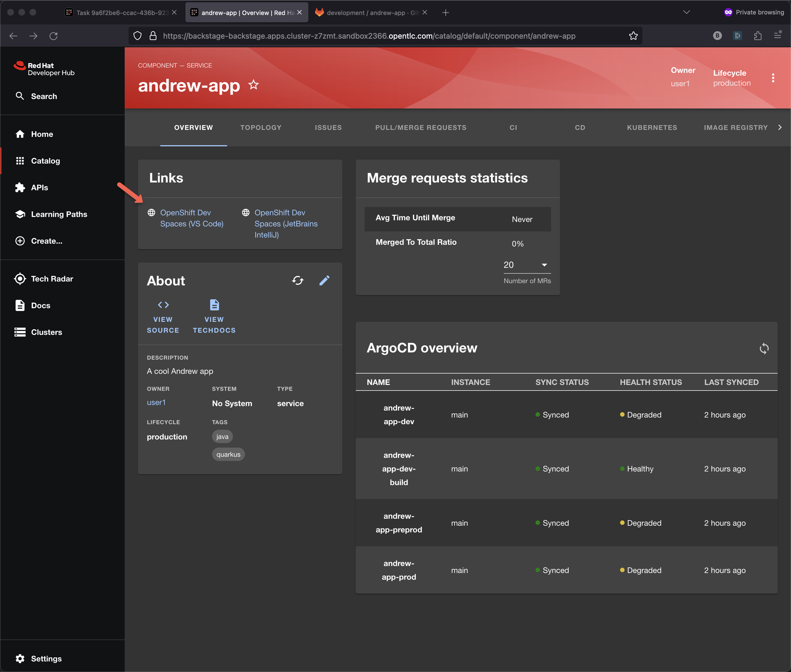This screenshot has width=791, height=672.
Task: Switch to the Topology tab
Action: pos(261,128)
